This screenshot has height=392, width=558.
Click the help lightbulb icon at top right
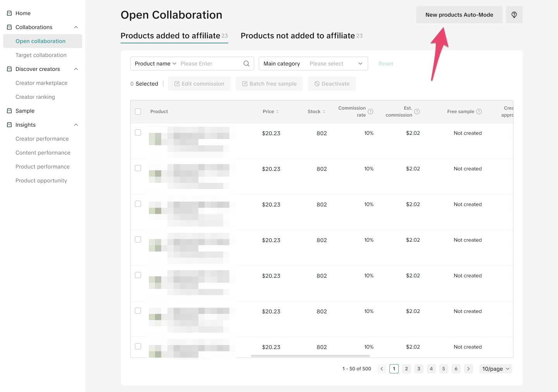tap(514, 15)
